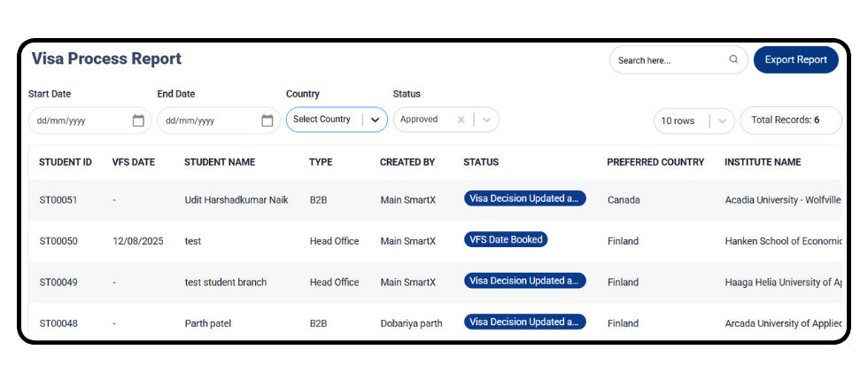Open the End Date calendar icon

pyautogui.click(x=267, y=121)
